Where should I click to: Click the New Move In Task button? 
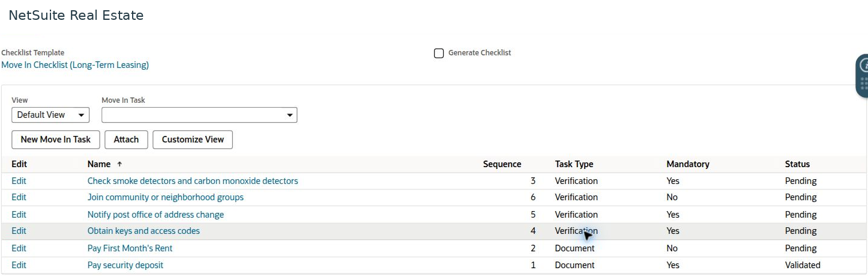click(56, 140)
